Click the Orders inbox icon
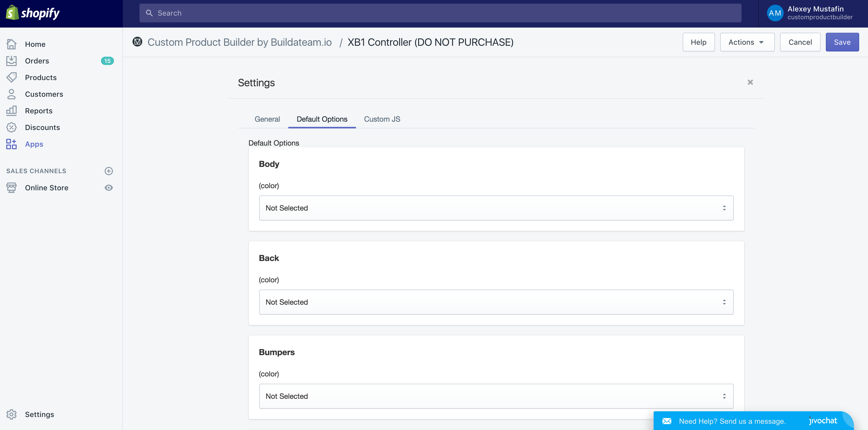This screenshot has width=868, height=430. [11, 61]
